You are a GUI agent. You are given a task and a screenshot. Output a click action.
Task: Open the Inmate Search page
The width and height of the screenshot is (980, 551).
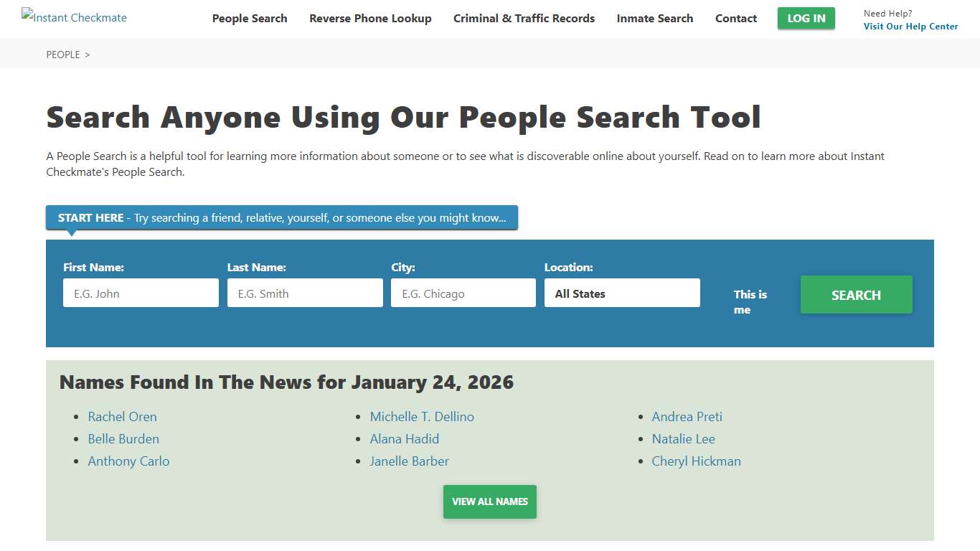point(654,18)
